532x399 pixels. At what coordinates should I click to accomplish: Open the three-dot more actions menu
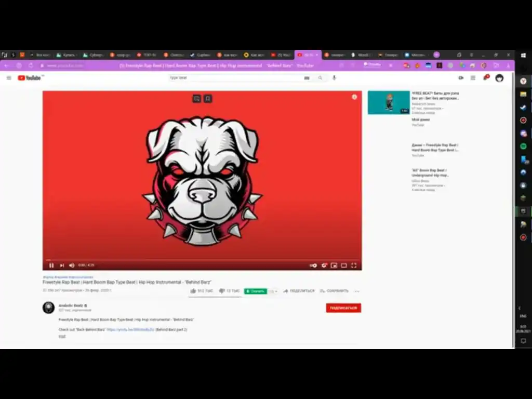pos(356,291)
